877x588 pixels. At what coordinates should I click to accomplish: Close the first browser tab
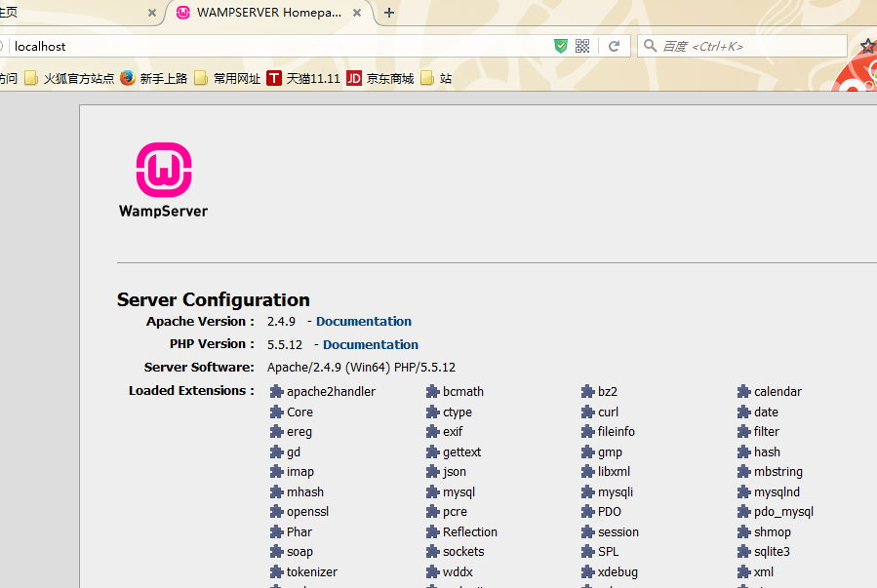[152, 13]
